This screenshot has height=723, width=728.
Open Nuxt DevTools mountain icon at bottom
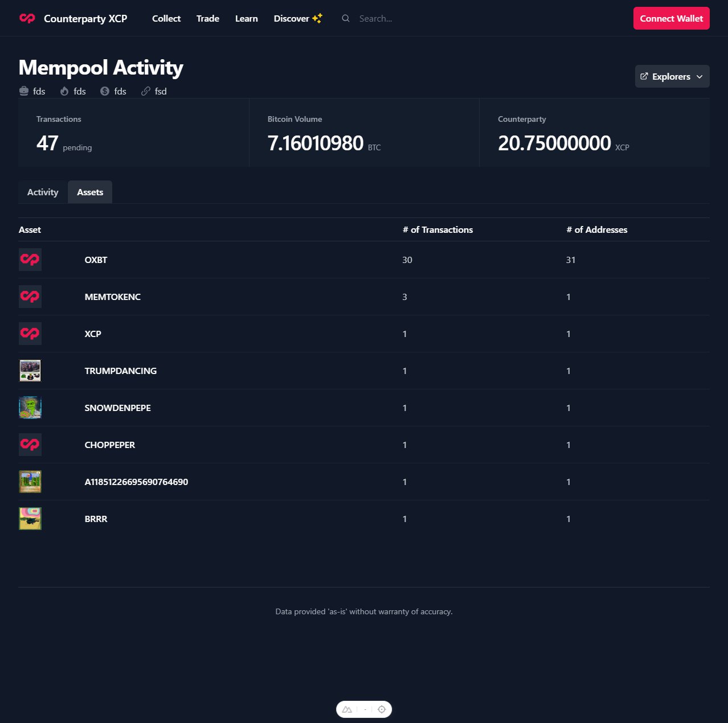tap(347, 709)
